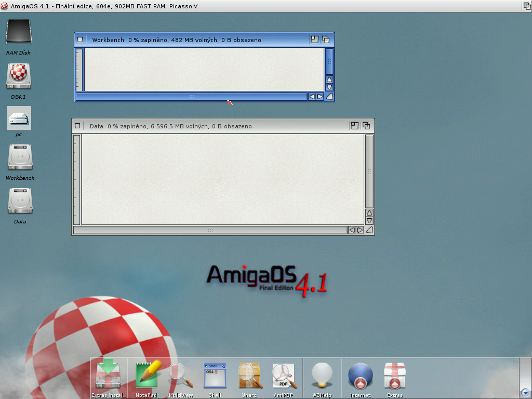The width and height of the screenshot is (532, 399).
Task: Launch MultiView from the dock
Action: click(181, 375)
